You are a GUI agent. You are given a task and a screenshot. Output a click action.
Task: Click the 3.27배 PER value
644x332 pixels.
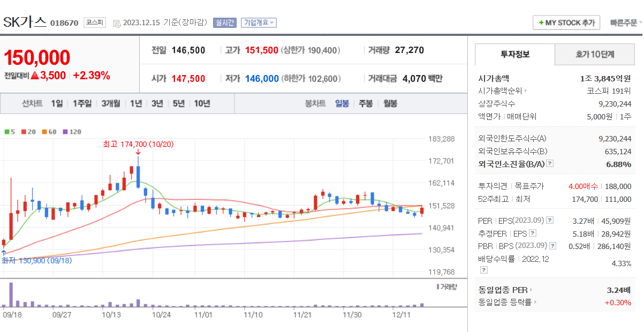pos(584,221)
